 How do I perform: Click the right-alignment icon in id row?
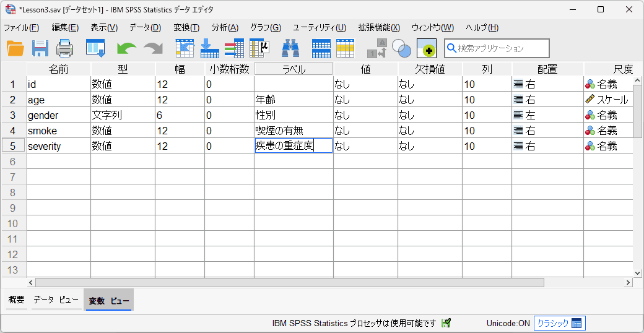[x=518, y=84]
